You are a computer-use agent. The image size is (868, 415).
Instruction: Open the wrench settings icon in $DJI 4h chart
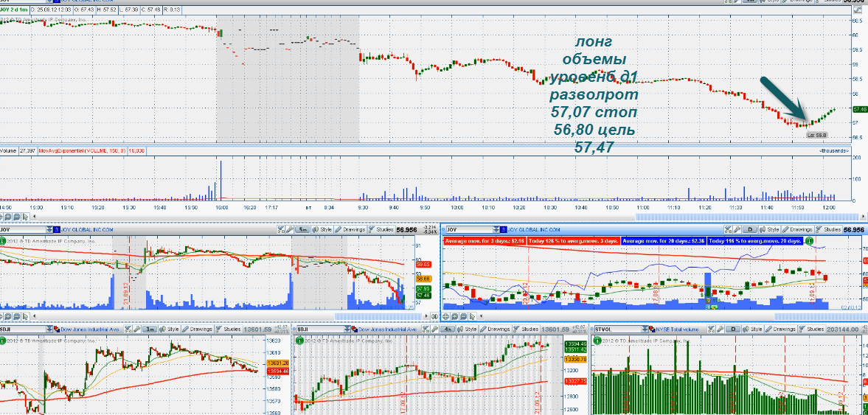434,329
